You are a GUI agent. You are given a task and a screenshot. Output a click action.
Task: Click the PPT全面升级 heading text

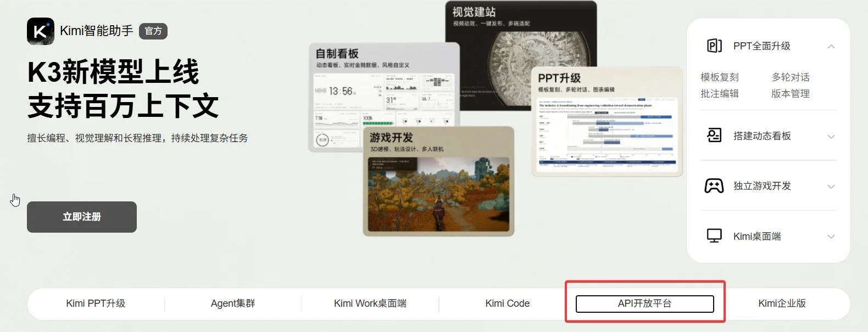(762, 46)
